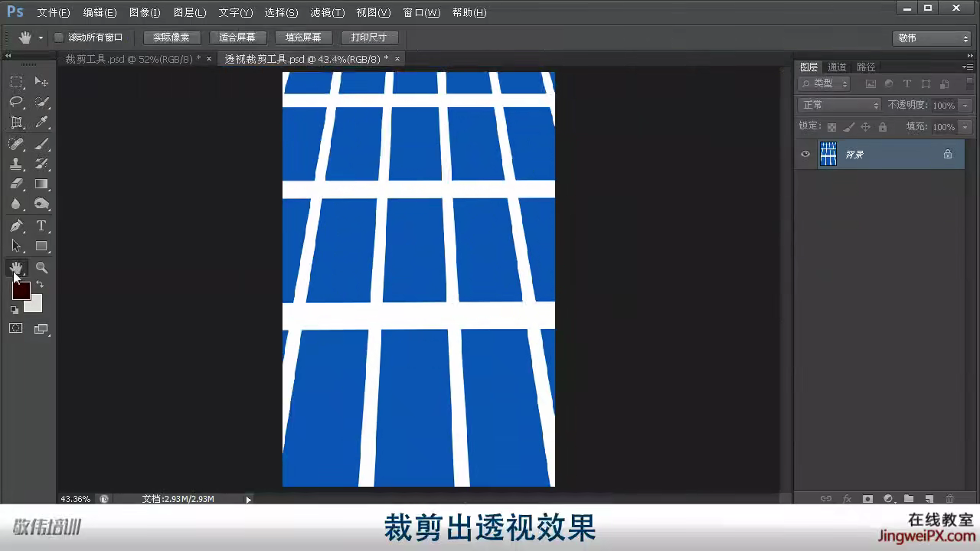Select the Spot Healing Brush tool
Screen dimensions: 980x551
click(x=16, y=144)
